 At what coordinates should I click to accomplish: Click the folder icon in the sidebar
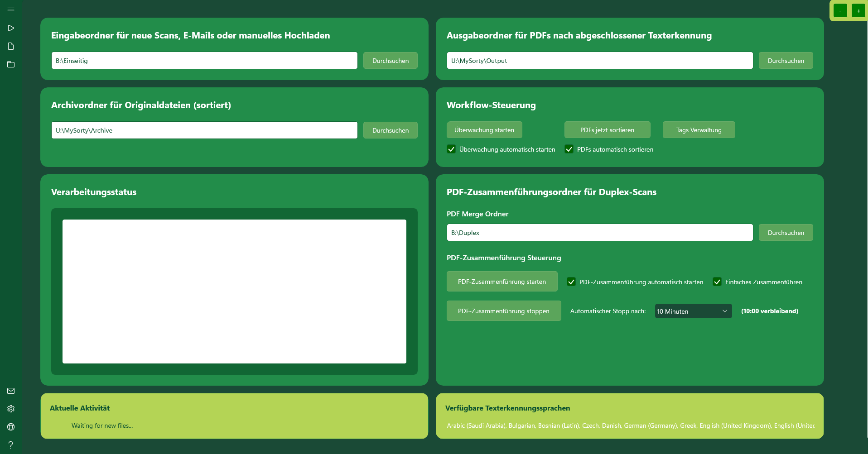pyautogui.click(x=11, y=64)
